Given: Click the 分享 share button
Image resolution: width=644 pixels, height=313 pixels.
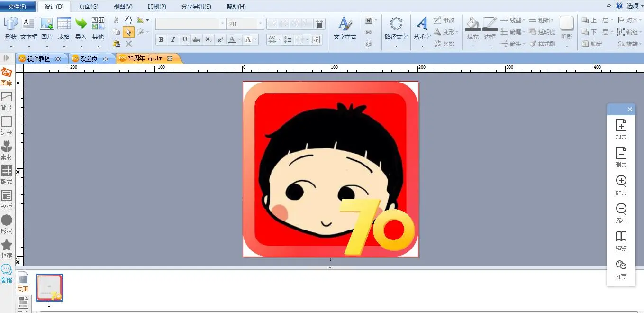Looking at the screenshot, I should (x=621, y=269).
